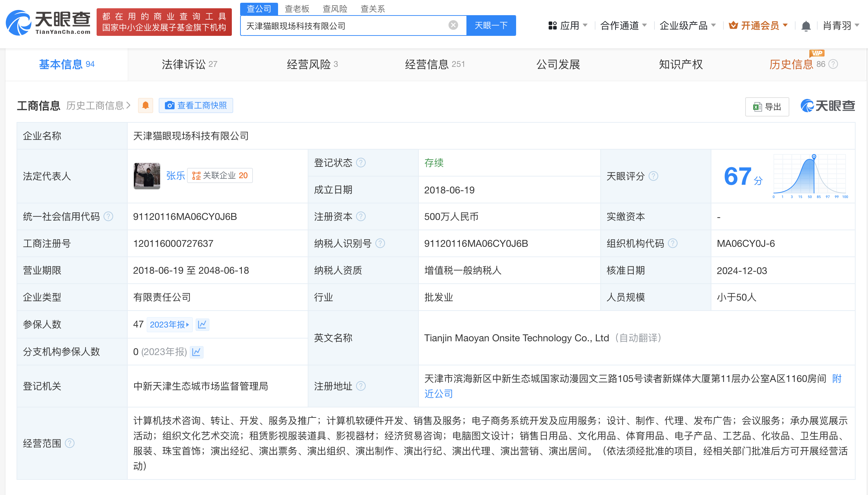This screenshot has height=495, width=868.
Task: Click the company name search input field
Action: coord(345,26)
